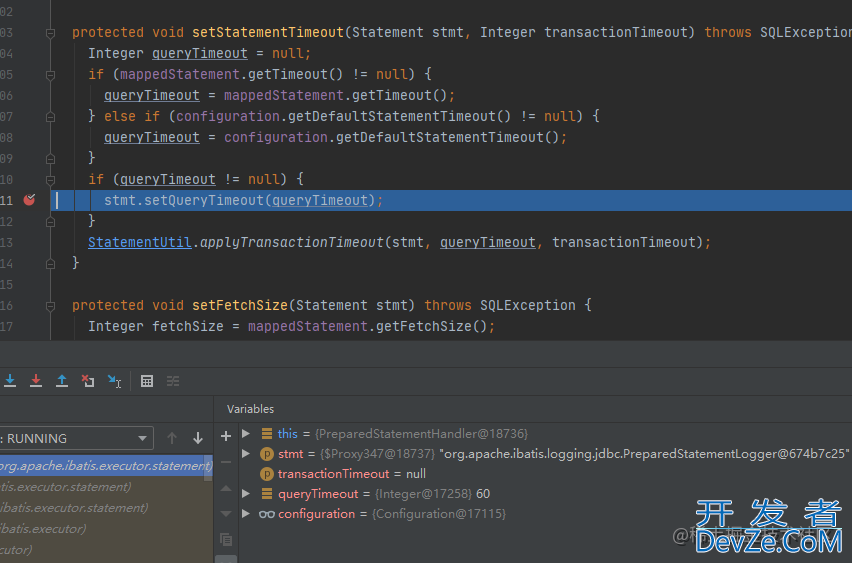
Task: Click the blue Step Into arrow icon
Action: point(10,381)
